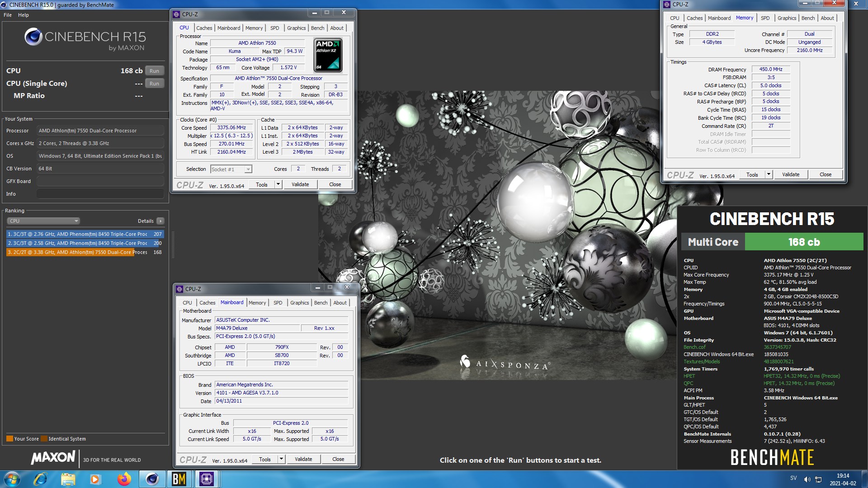Open the File menu in Cinebench

click(x=8, y=15)
